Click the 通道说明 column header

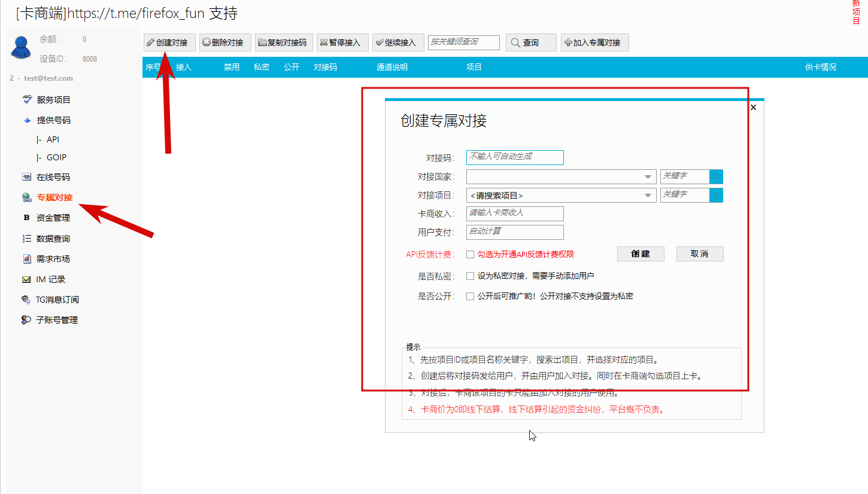(392, 67)
